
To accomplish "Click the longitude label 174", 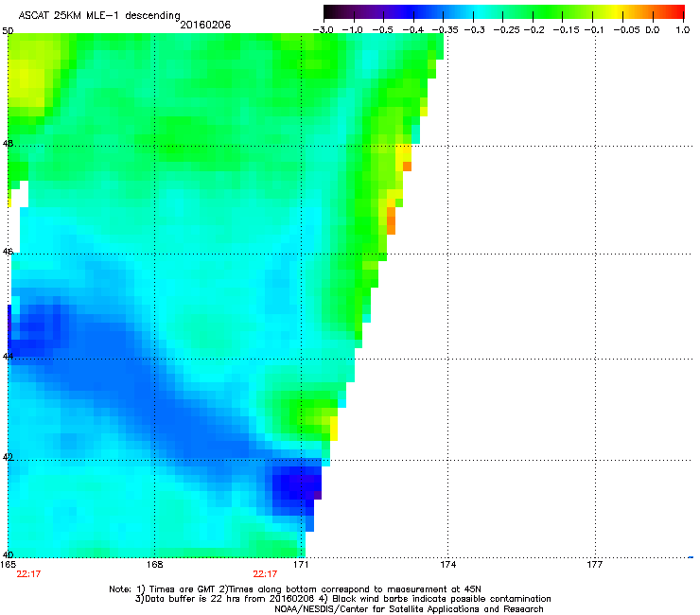I will tap(448, 565).
